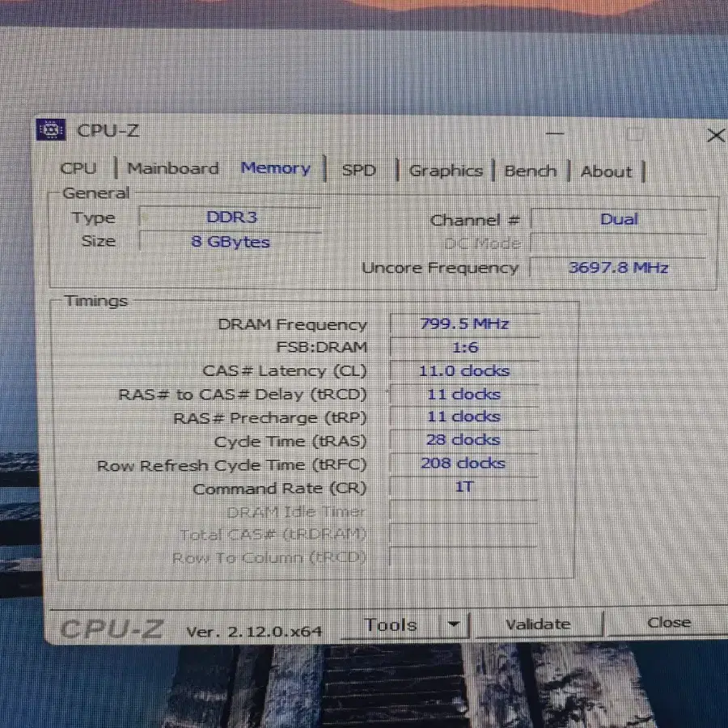Click the tRCD 11 clocks value
728x728 pixels.
[464, 394]
